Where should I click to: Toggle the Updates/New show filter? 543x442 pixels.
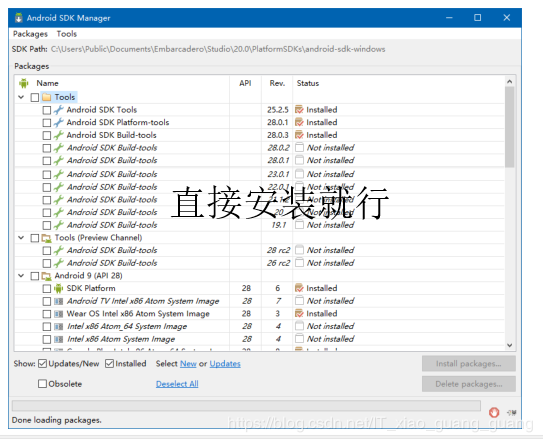[x=42, y=364]
